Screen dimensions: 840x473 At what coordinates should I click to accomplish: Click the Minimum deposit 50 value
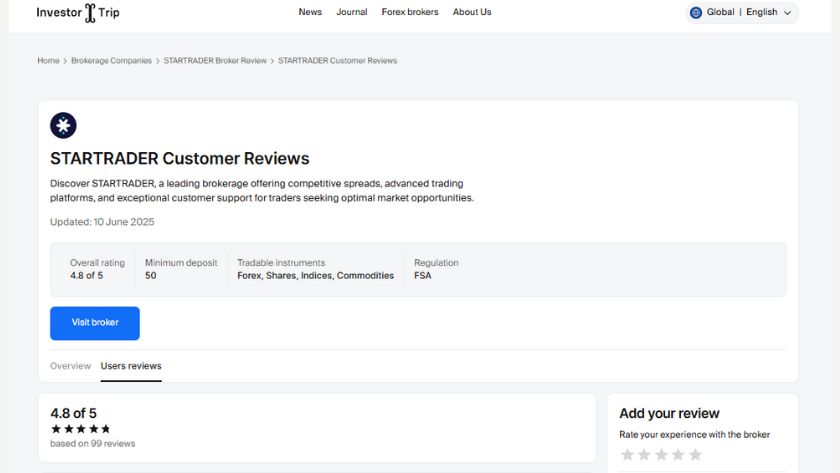point(151,275)
